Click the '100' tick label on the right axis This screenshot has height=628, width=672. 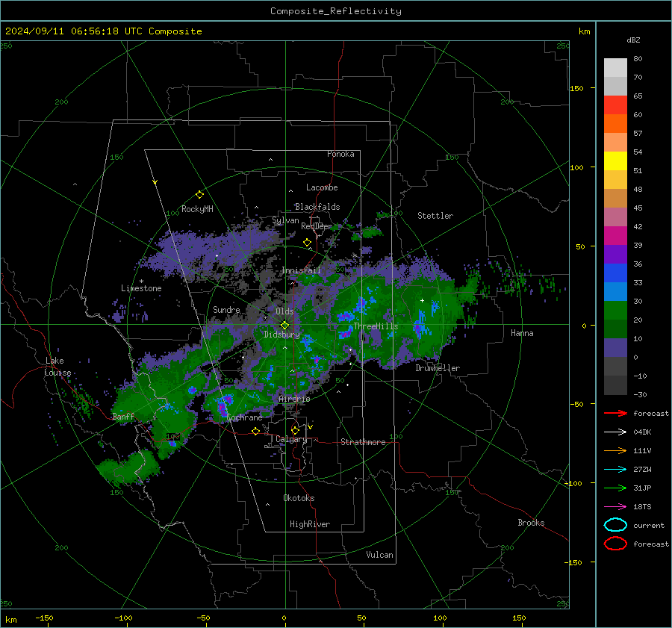[577, 167]
